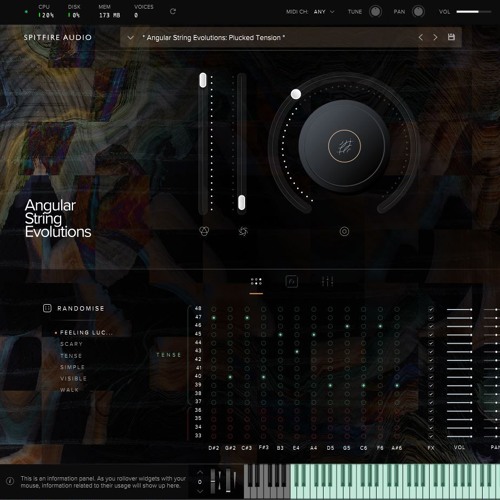Select the row 47 peg under D#2

click(x=214, y=318)
